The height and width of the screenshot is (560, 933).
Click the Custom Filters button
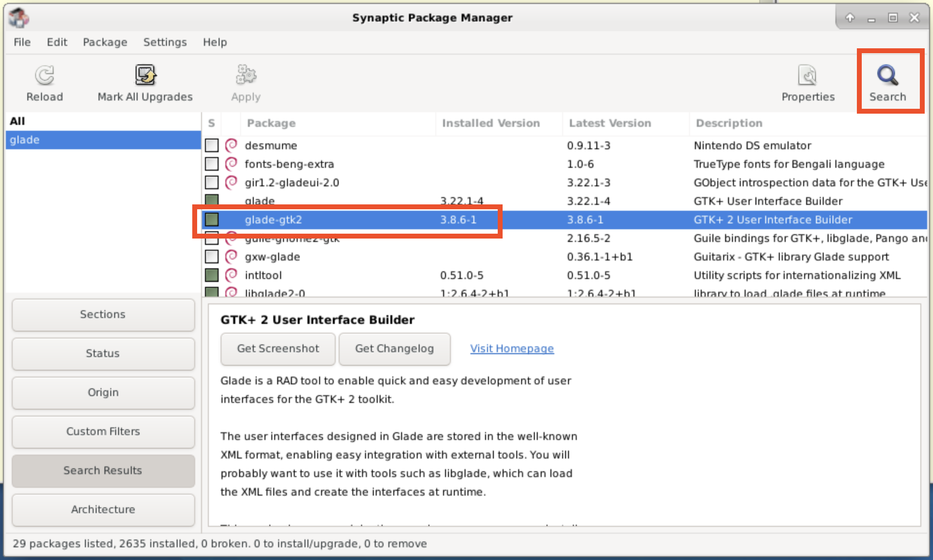tap(103, 432)
